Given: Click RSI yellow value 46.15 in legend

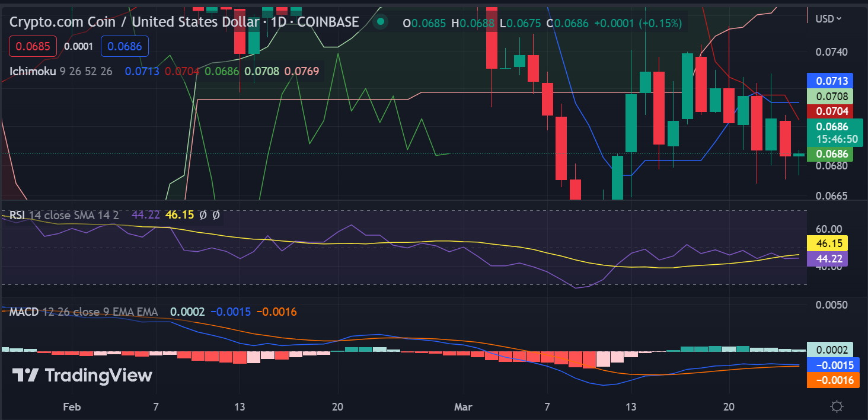Looking at the screenshot, I should tap(179, 215).
